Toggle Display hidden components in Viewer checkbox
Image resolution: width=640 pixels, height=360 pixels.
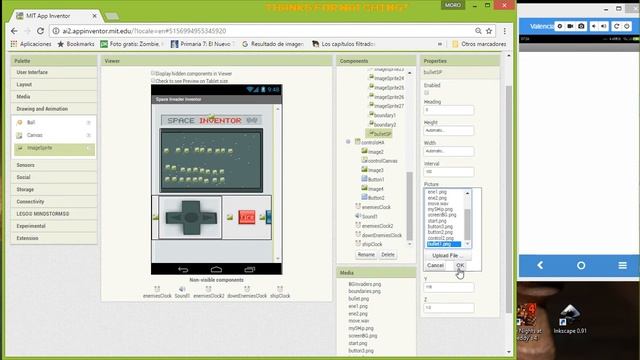click(x=153, y=73)
